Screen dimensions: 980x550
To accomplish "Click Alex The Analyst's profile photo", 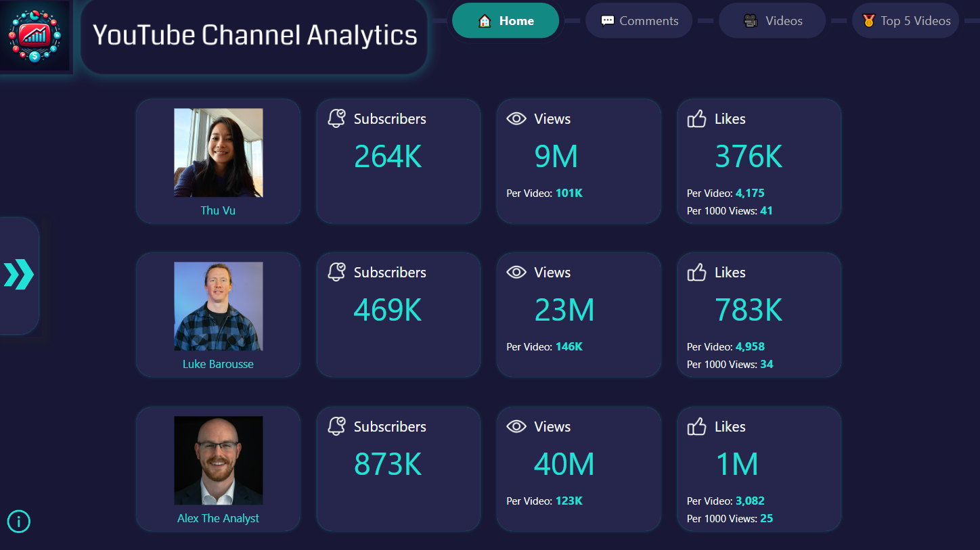I will 219,461.
